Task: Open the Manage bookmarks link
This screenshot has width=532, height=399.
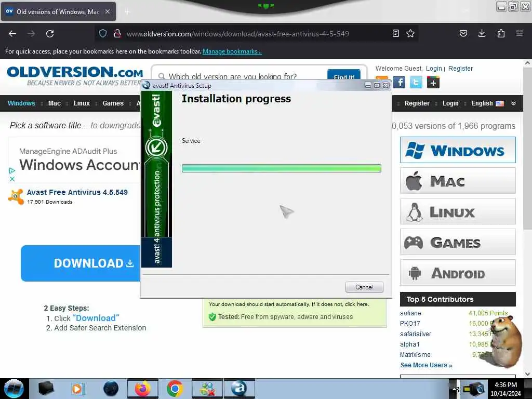Action: coord(232,51)
